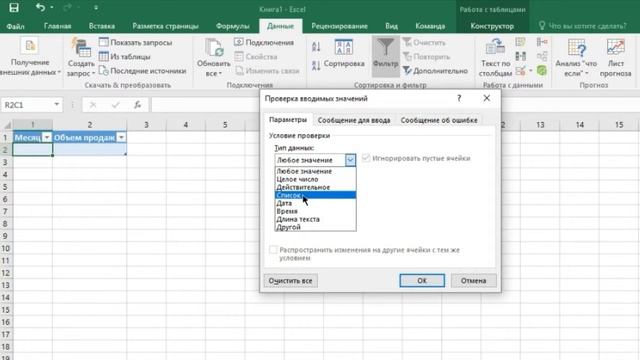Image resolution: width=640 pixels, height=360 pixels.
Task: Click the Лист прогноза icon
Action: pyautogui.click(x=615, y=57)
